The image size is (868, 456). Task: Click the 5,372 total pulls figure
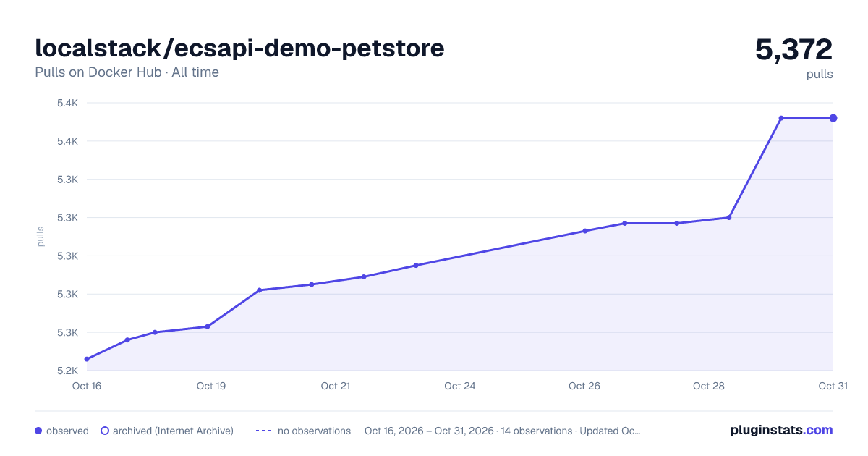click(794, 49)
